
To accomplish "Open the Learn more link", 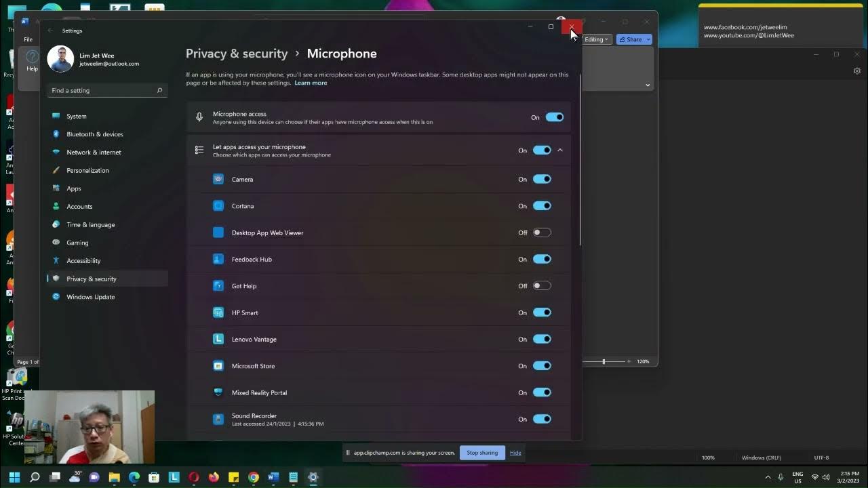I will pos(311,83).
